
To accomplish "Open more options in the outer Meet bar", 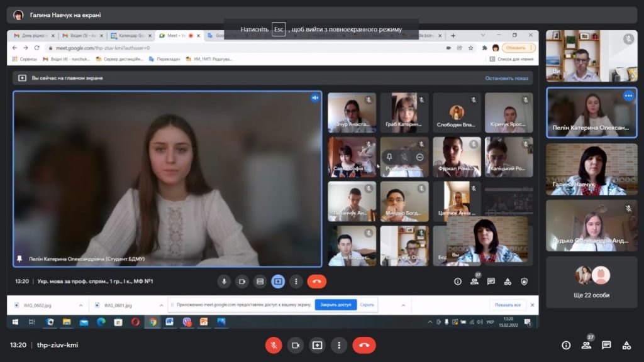I will tap(339, 345).
